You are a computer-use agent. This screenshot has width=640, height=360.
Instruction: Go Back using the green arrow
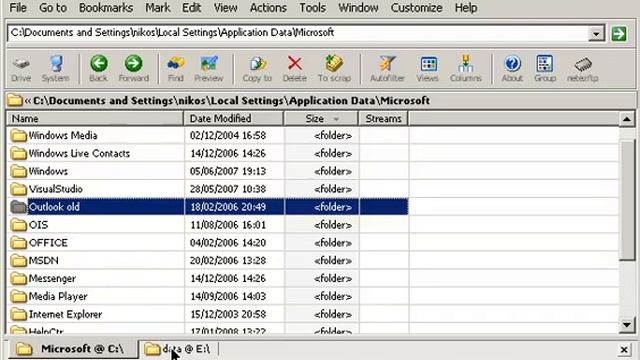coord(99,64)
